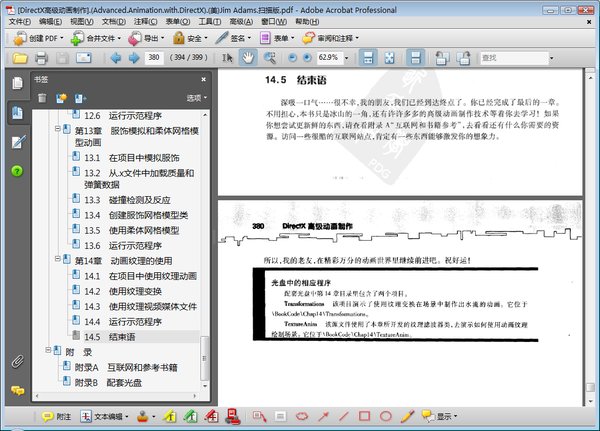This screenshot has height=431, width=600.
Task: Open the zoom percentage dropdown
Action: [x=346, y=58]
